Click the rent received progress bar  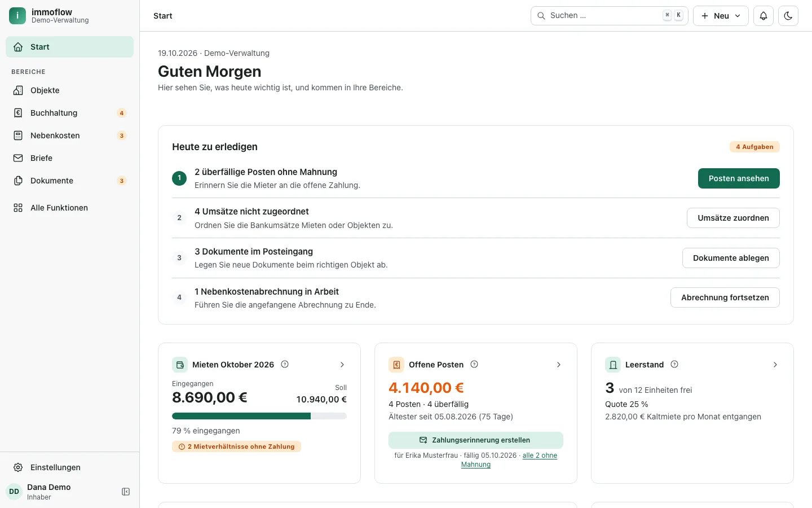point(259,416)
